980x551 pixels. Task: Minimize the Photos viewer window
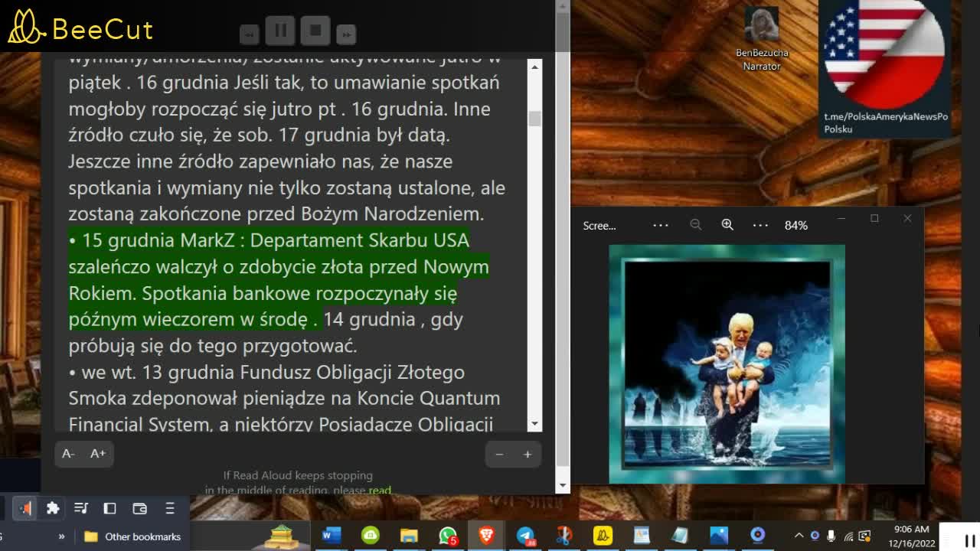coord(841,219)
